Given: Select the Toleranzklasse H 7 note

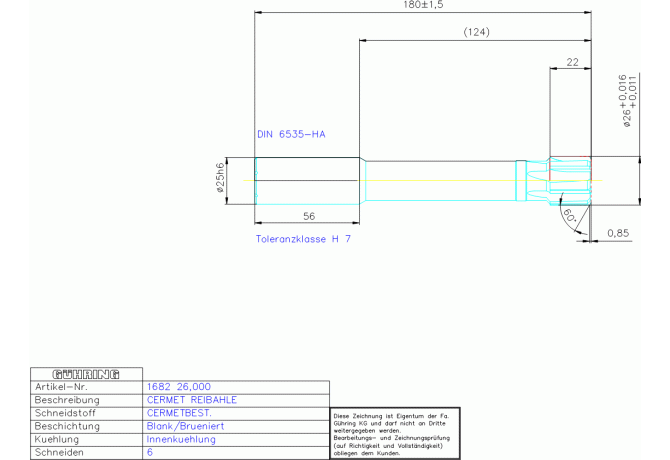Looking at the screenshot, I should (x=303, y=239).
